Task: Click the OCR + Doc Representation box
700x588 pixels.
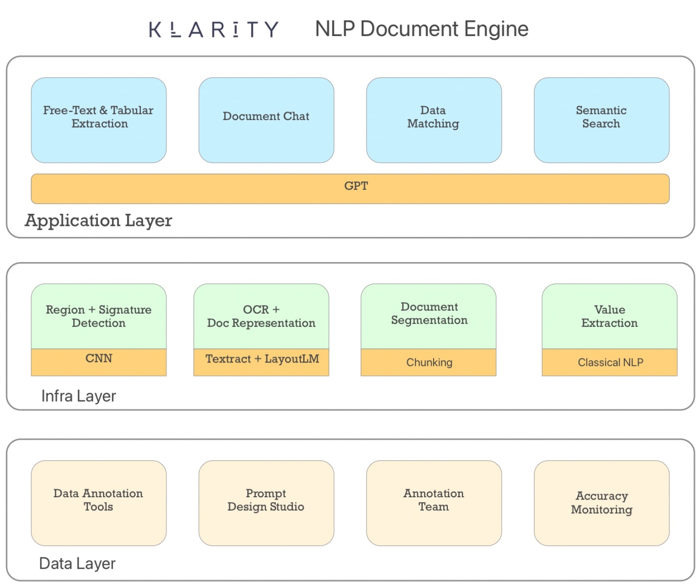Action: tap(261, 316)
